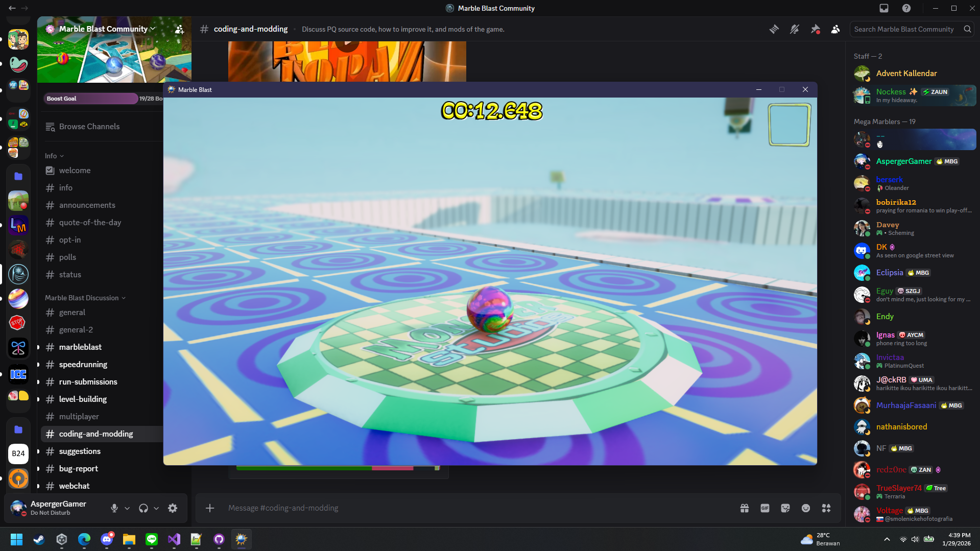Toggle headphone deafen in user panel
The image size is (980, 551).
(x=144, y=508)
